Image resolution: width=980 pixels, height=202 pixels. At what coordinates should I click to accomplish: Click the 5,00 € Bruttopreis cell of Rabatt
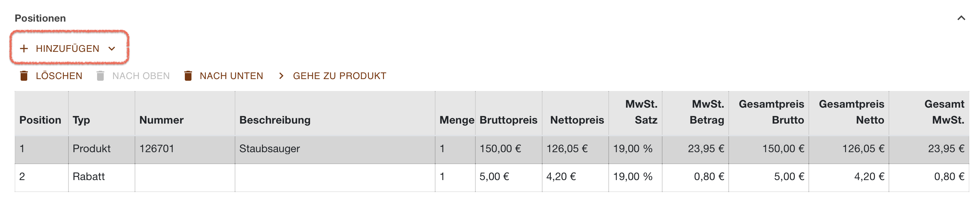(494, 177)
